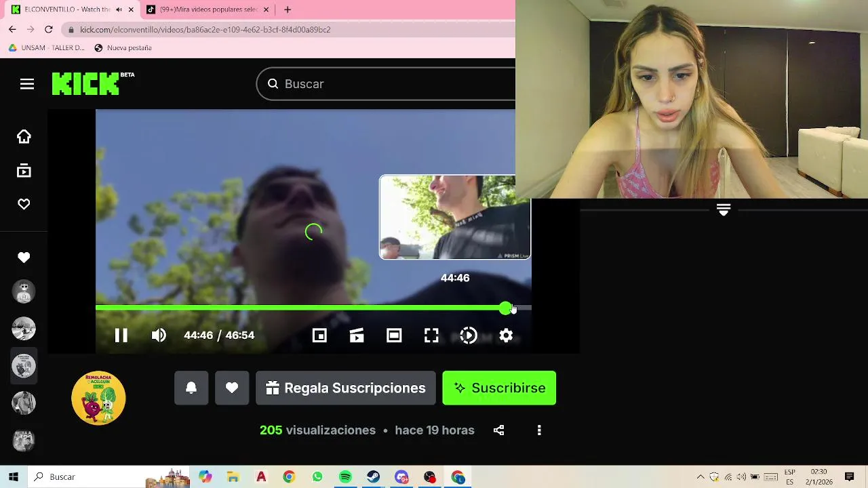The image size is (868, 488).
Task: Open fifth followed channel avatar in sidebar
Action: point(24,441)
